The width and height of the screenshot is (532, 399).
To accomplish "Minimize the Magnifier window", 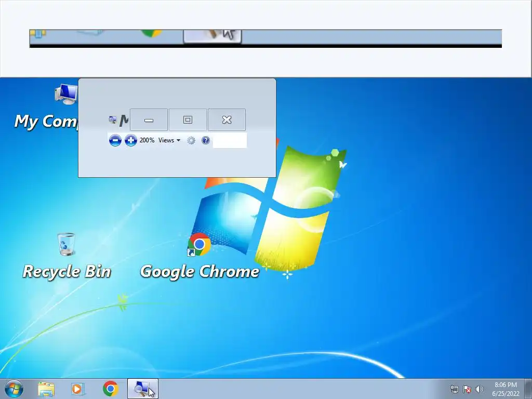I will click(149, 120).
